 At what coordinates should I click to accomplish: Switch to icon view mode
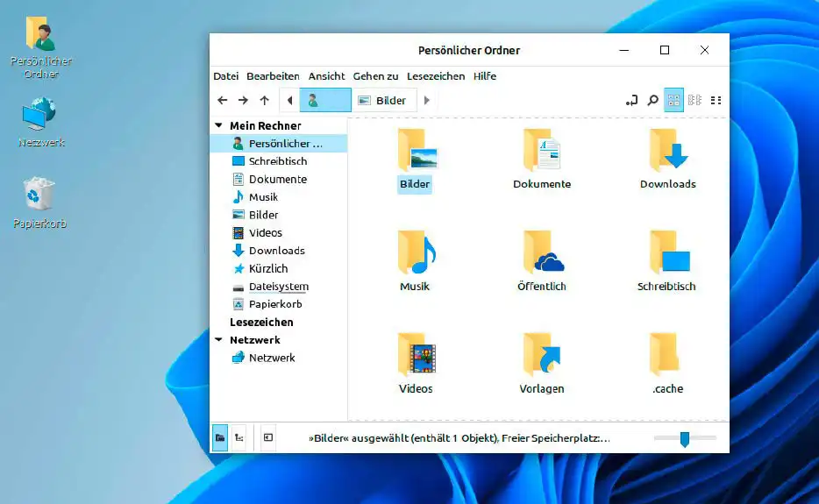pyautogui.click(x=673, y=101)
